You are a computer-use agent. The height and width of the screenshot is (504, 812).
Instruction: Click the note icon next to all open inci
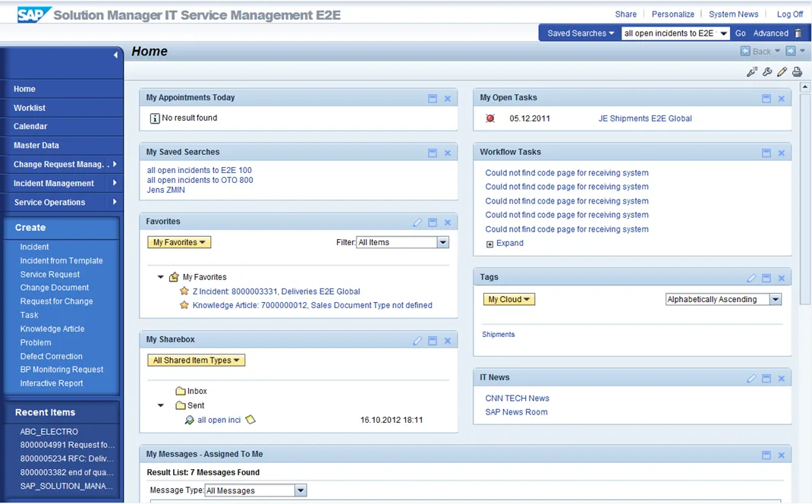click(x=250, y=420)
